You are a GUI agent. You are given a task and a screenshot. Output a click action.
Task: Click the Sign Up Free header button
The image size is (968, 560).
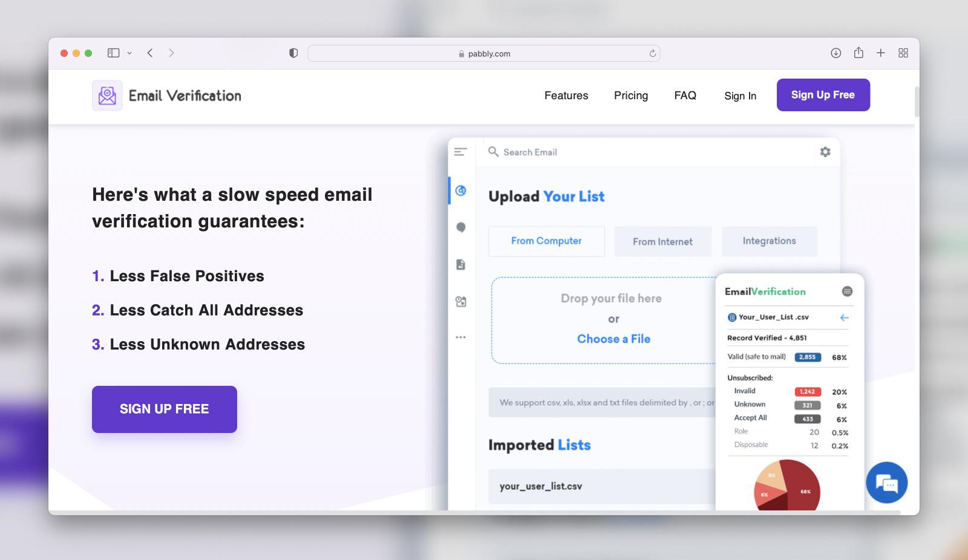823,95
